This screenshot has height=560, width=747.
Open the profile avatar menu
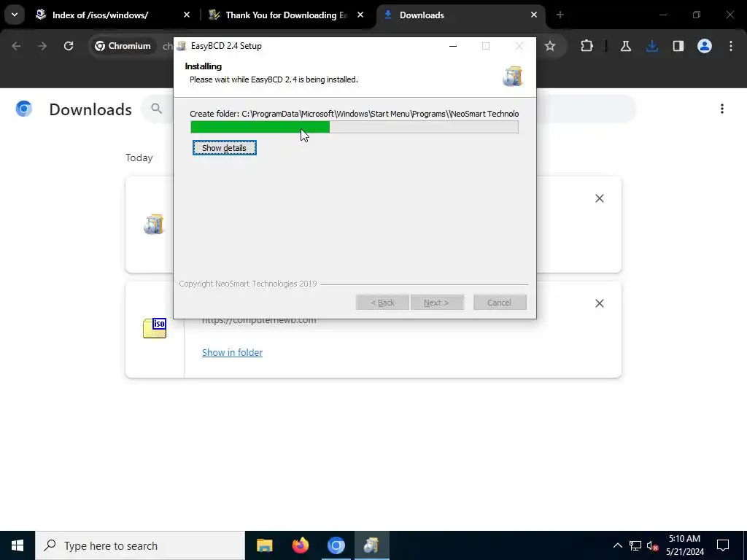705,46
